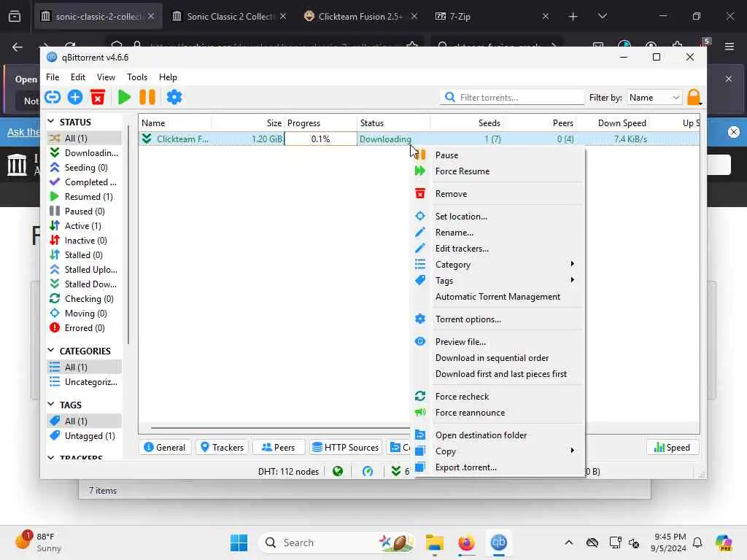
Task: Select the Stalled Downloading status filter
Action: click(85, 284)
